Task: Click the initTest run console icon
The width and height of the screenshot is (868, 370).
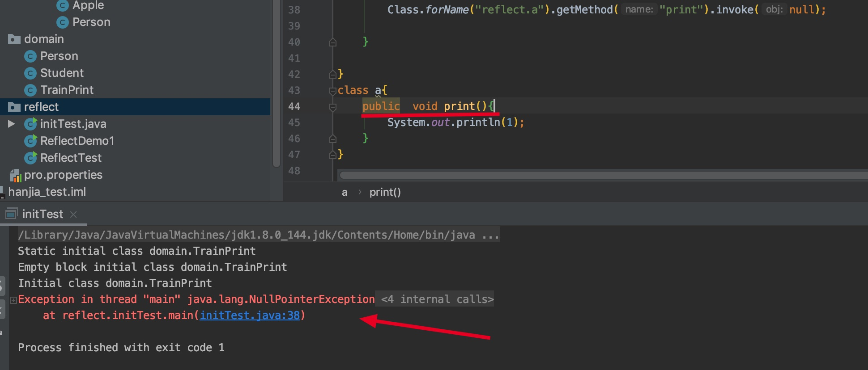Action: 11,214
